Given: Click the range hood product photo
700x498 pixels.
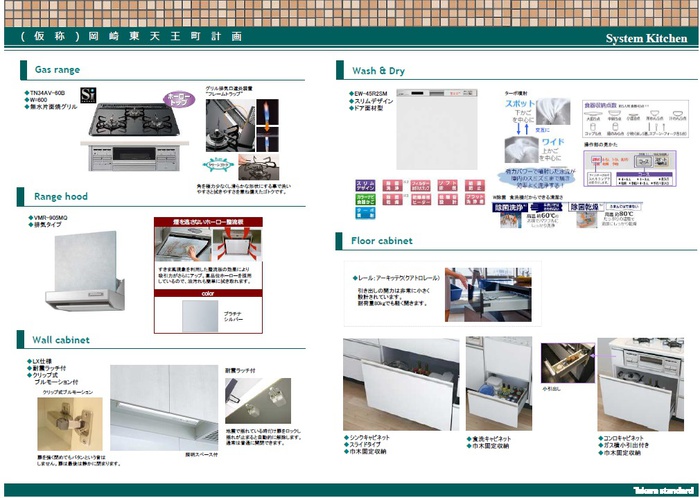Looking at the screenshot, I should (85, 270).
